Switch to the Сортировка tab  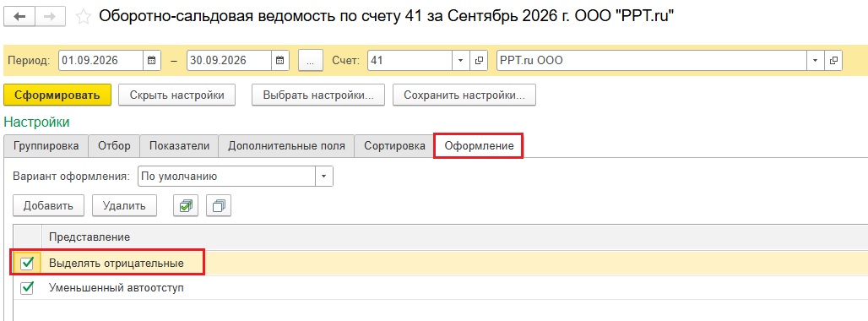394,146
